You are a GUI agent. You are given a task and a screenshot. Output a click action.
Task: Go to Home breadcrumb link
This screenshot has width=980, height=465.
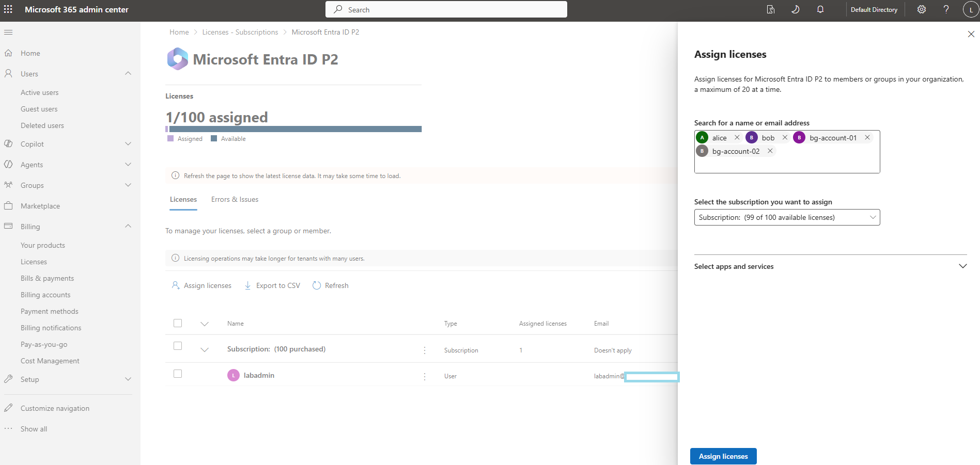179,32
